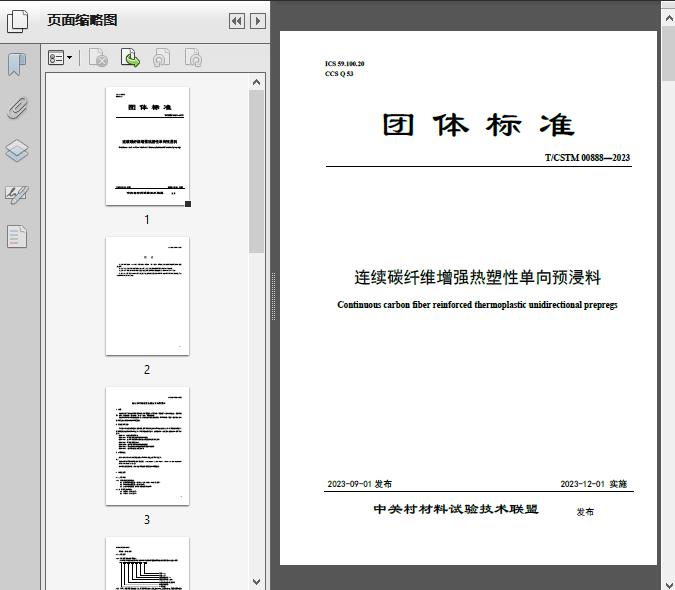Rotate pages clockwise icon
The width and height of the screenshot is (675, 590).
tap(193, 58)
